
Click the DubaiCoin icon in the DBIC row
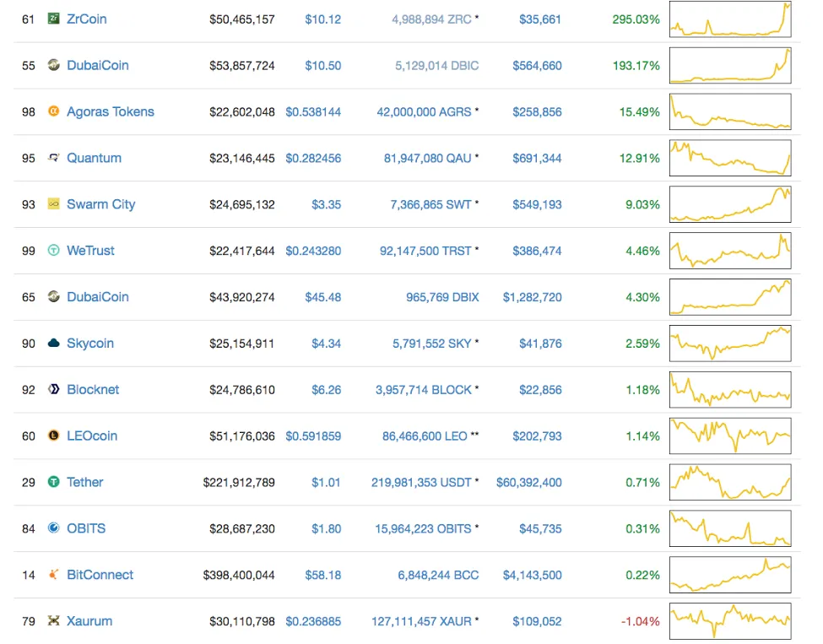pos(53,65)
